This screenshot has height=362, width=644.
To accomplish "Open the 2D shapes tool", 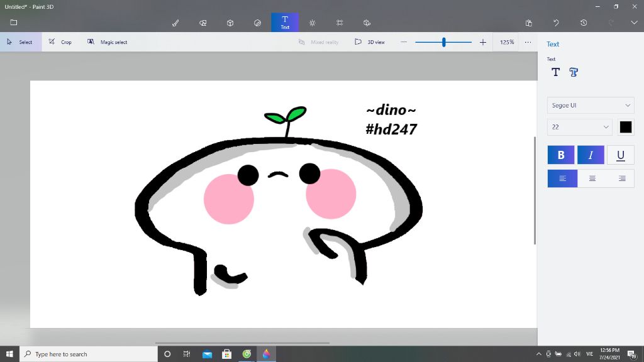I will coord(203,23).
